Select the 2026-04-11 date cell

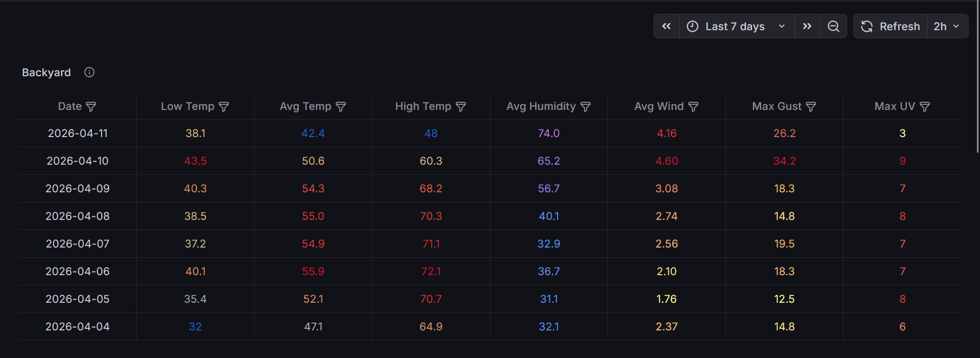78,133
